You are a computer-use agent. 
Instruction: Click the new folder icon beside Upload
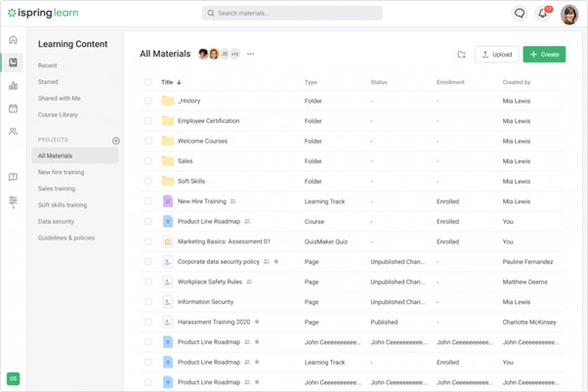462,55
